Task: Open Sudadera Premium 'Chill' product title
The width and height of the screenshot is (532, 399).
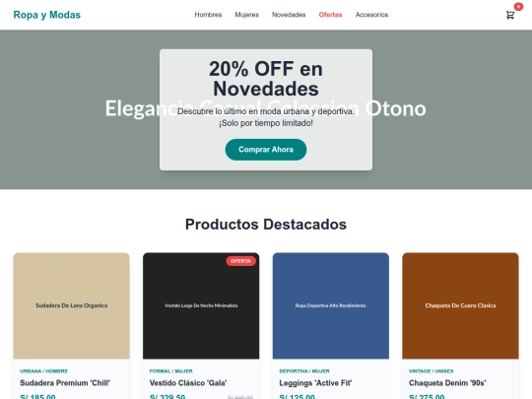Action: [x=65, y=383]
